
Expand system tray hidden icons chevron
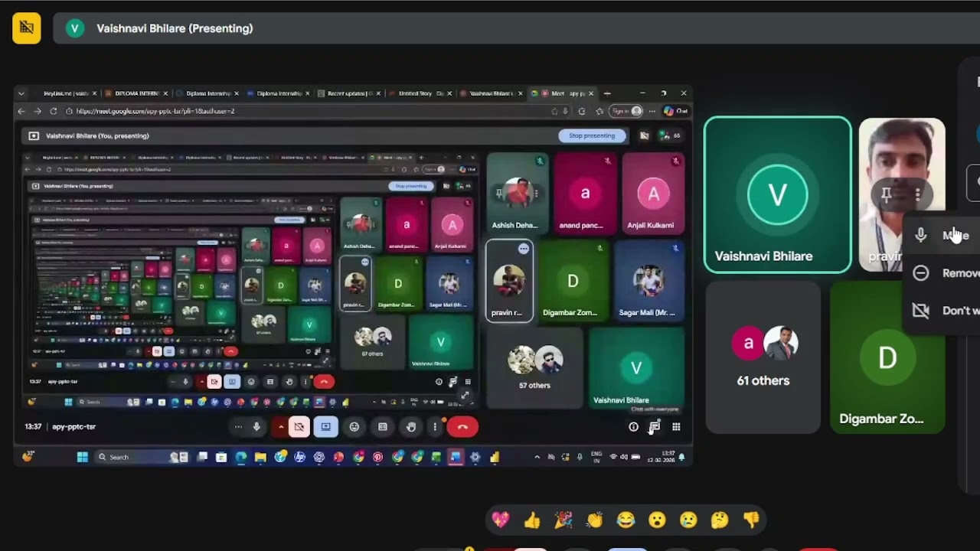point(537,457)
